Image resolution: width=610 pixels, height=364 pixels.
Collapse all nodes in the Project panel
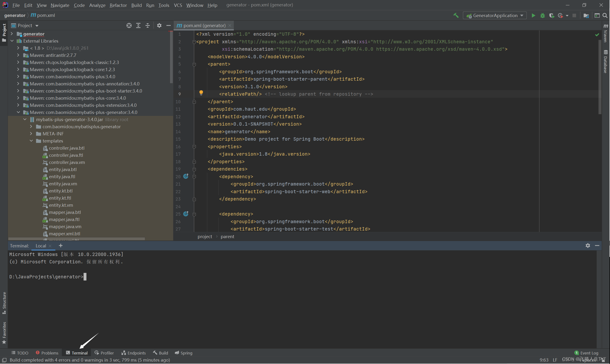tap(148, 25)
